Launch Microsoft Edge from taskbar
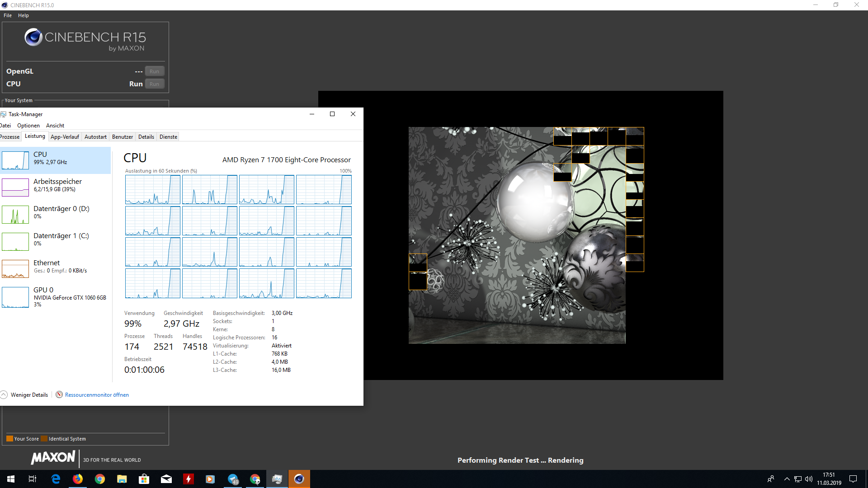This screenshot has height=488, width=868. 56,479
